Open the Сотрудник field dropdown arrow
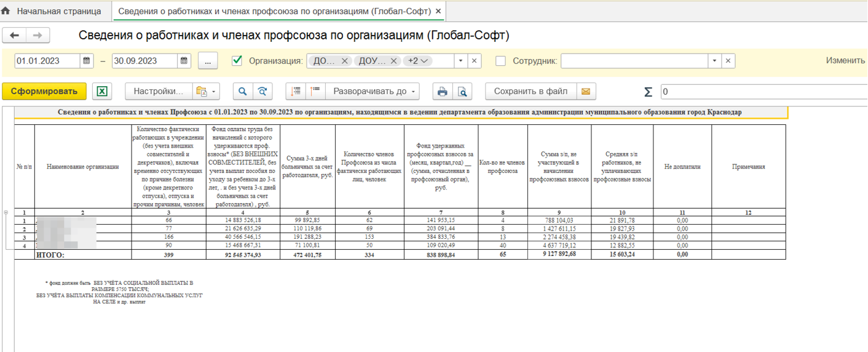The height and width of the screenshot is (352, 868). pyautogui.click(x=714, y=61)
